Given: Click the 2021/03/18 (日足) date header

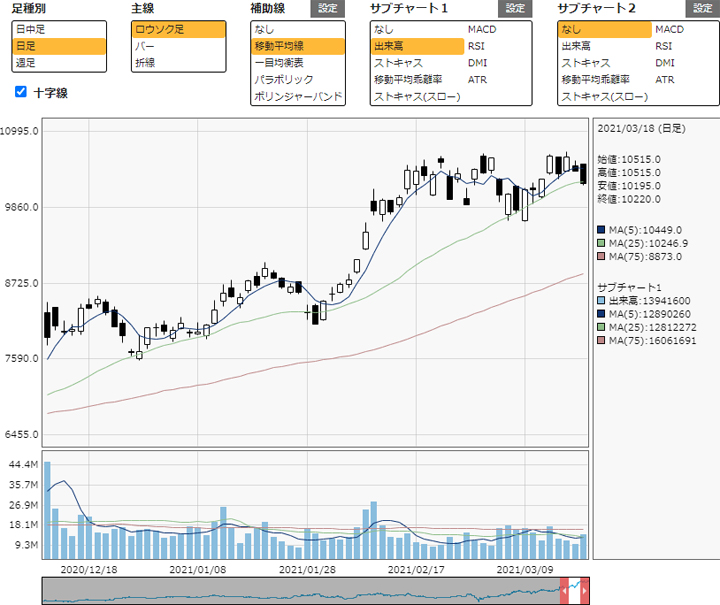Looking at the screenshot, I should point(641,129).
